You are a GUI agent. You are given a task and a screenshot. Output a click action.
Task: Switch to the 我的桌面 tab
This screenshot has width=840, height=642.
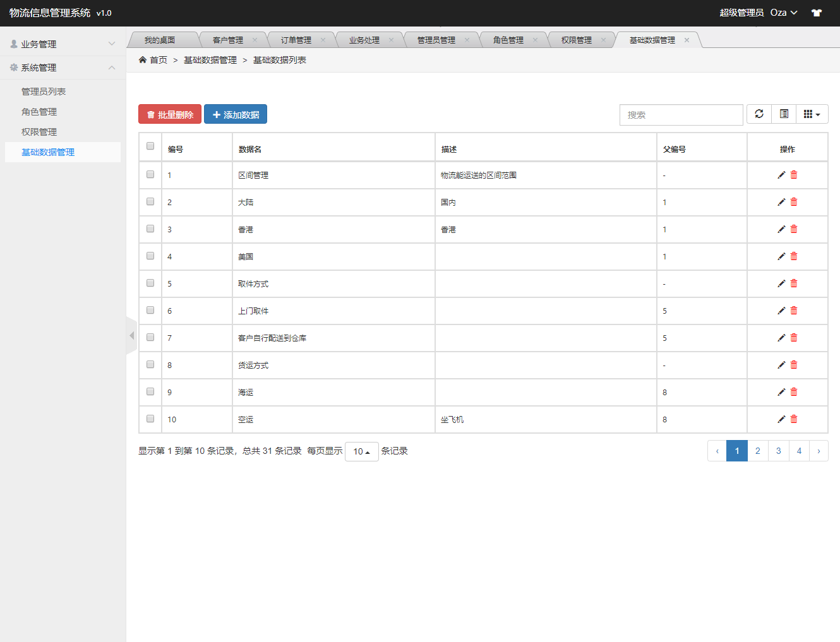pos(160,40)
